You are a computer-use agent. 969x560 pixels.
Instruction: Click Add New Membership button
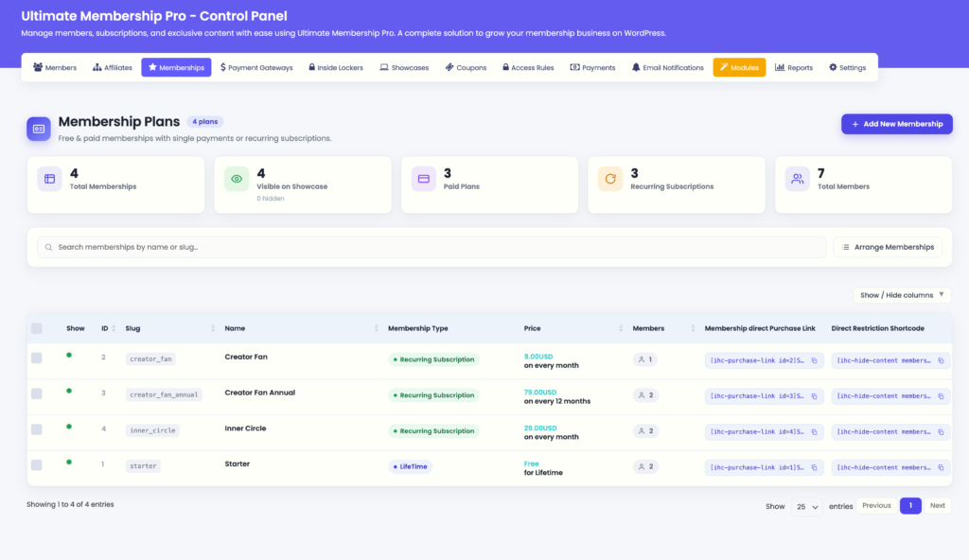[x=897, y=124]
